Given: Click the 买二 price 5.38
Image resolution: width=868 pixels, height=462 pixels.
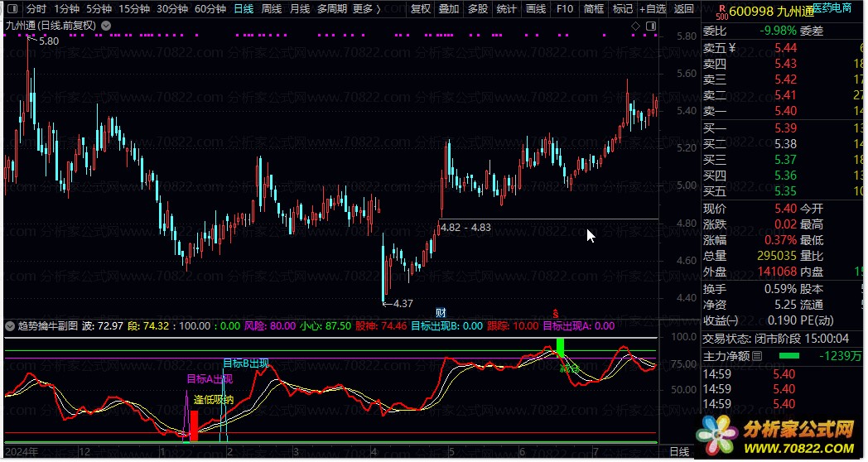Looking at the screenshot, I should click(x=785, y=144).
